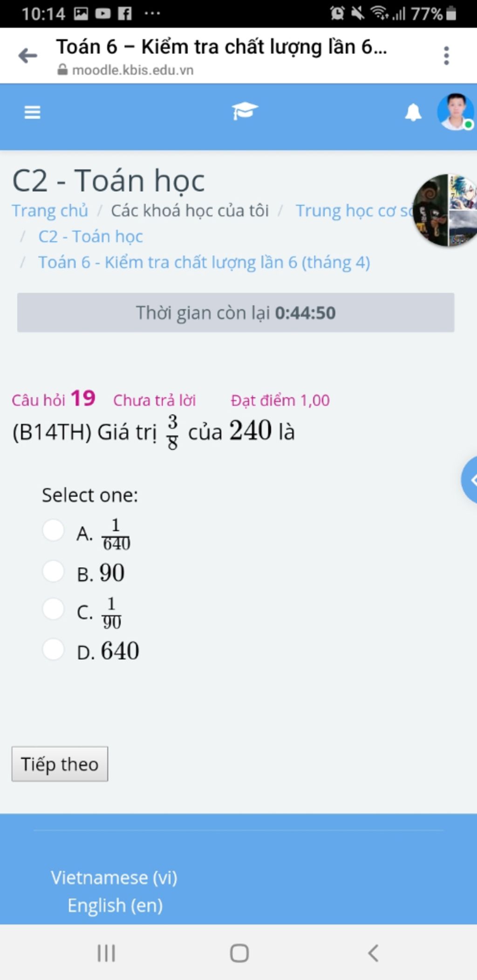This screenshot has height=980, width=477.
Task: Select answer B, 90
Action: [x=53, y=571]
